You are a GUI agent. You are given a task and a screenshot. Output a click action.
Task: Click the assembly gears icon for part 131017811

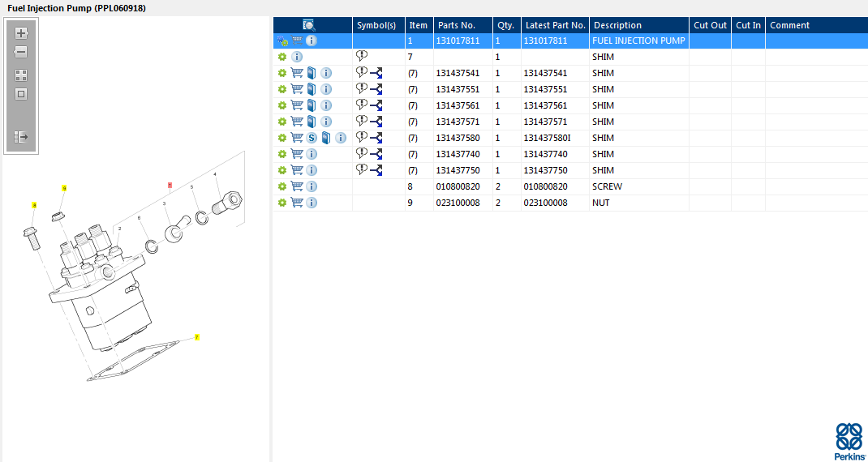[x=282, y=41]
